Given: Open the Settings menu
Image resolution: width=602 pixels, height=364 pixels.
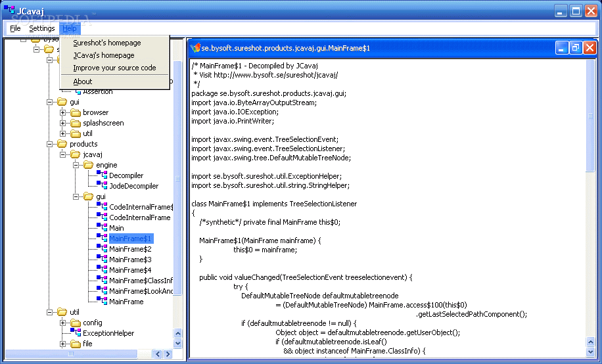Looking at the screenshot, I should 42,28.
